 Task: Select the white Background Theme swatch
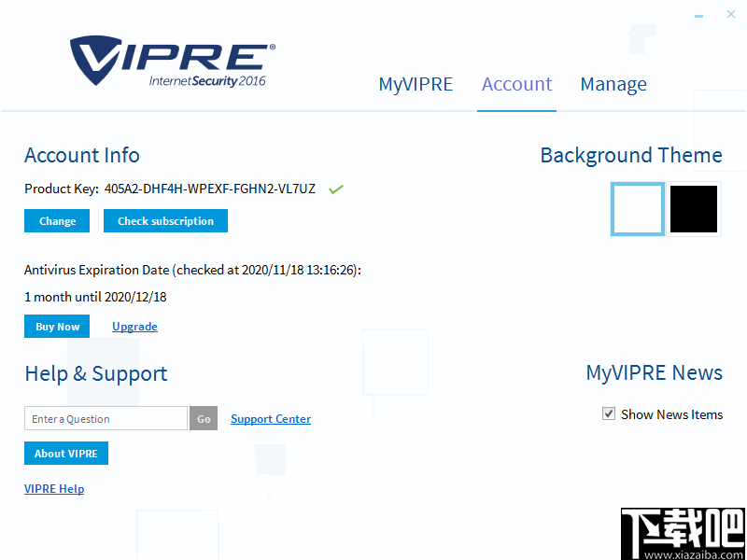[x=638, y=208]
